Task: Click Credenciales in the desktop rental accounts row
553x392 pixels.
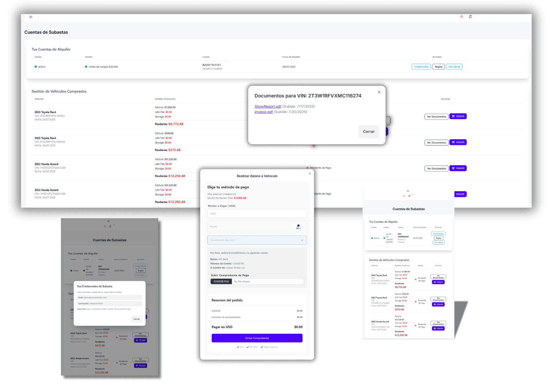Action: pos(421,67)
